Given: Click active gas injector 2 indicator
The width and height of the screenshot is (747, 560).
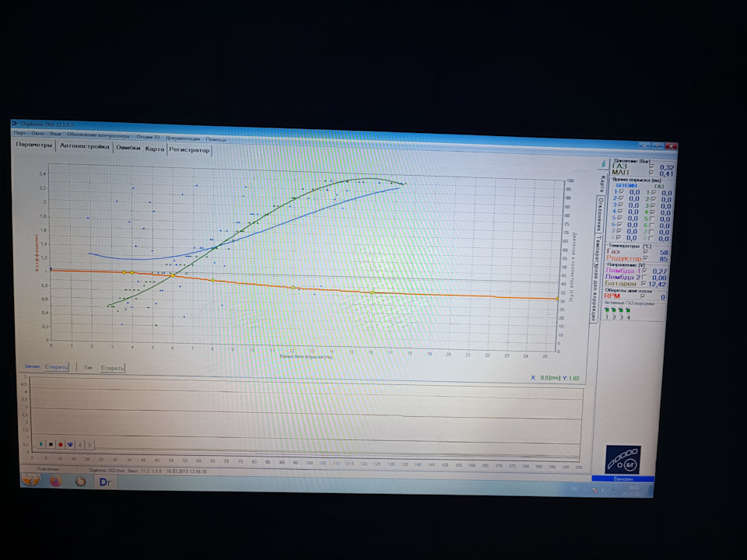Looking at the screenshot, I should pyautogui.click(x=614, y=310).
